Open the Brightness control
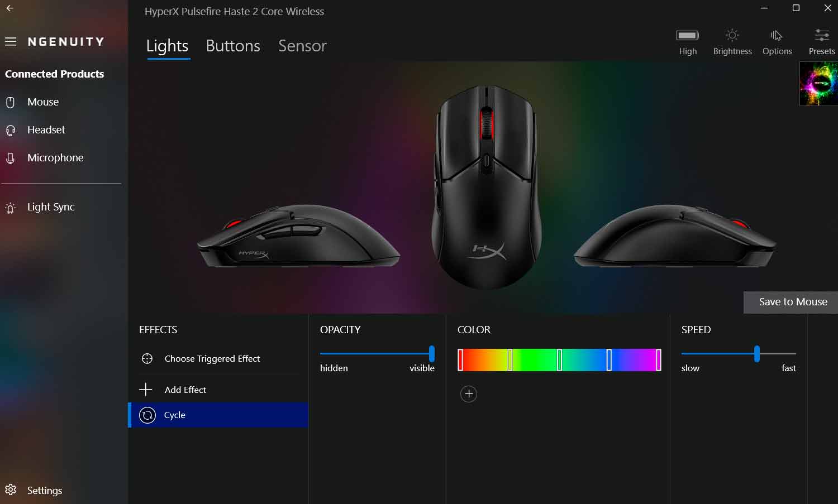 click(732, 42)
